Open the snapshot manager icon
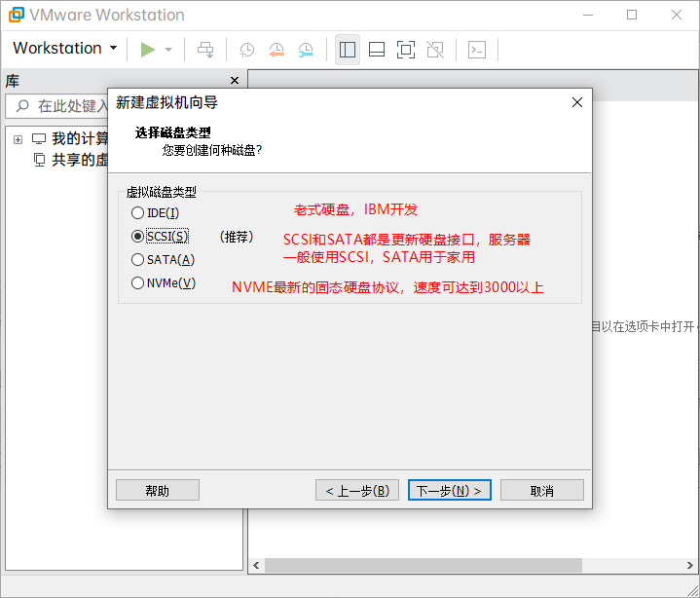 pos(306,49)
